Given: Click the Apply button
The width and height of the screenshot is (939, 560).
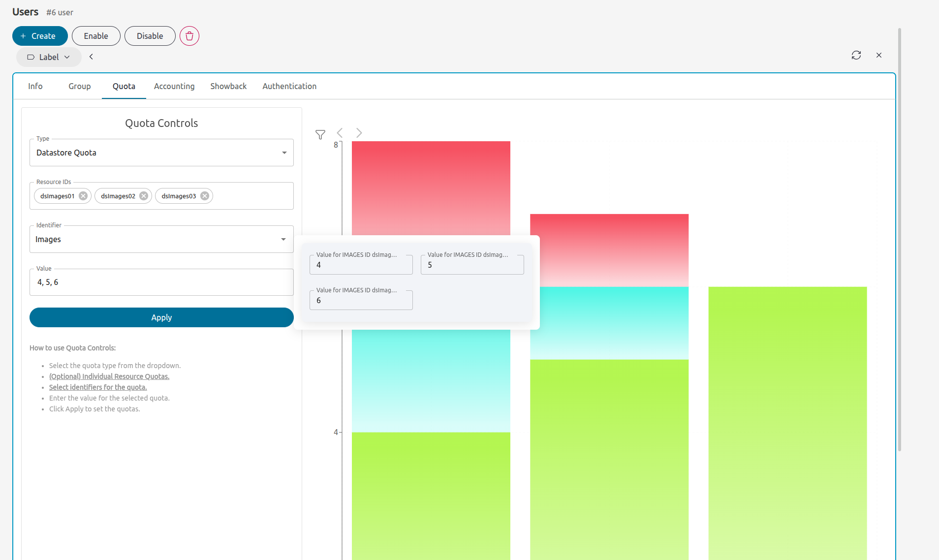Looking at the screenshot, I should point(161,317).
